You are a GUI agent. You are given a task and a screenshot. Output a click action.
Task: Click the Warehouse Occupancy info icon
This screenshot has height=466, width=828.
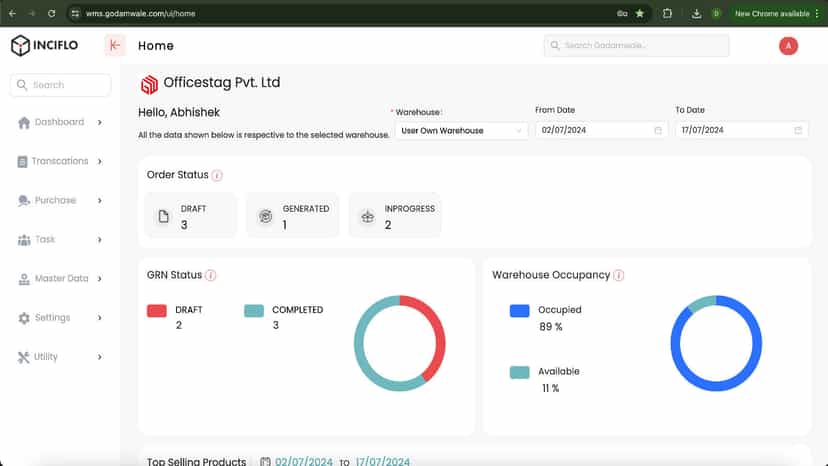pos(619,275)
